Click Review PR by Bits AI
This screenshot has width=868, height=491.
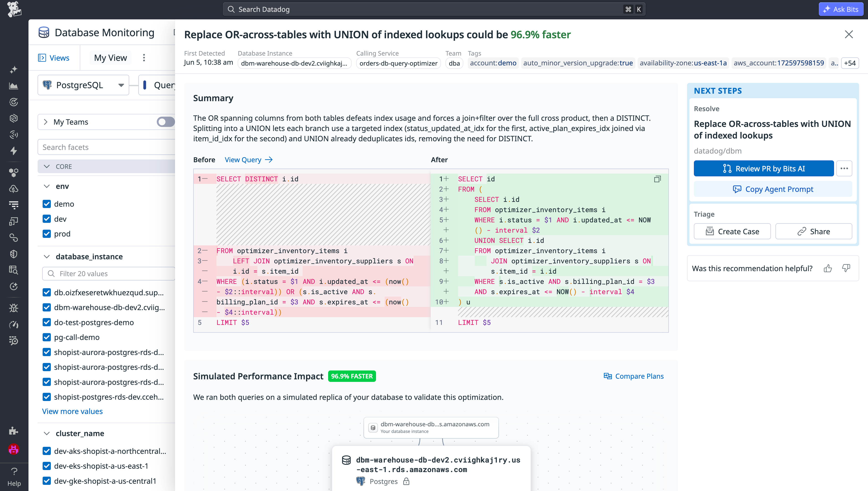pos(764,169)
